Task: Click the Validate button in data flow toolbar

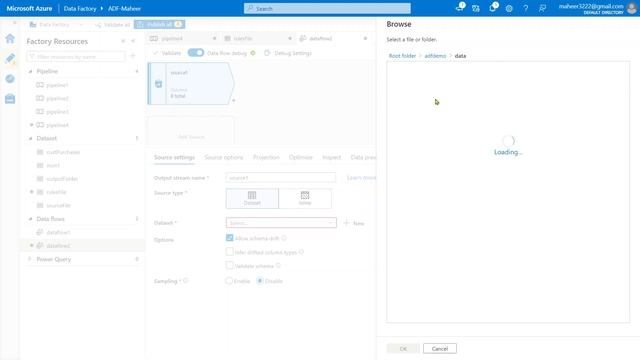Action: [x=167, y=53]
